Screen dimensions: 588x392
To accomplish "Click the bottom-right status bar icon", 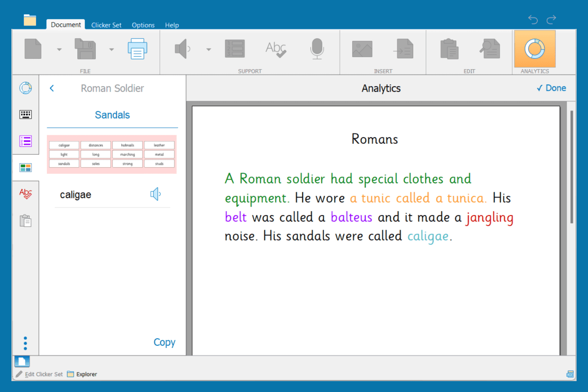I will [570, 374].
